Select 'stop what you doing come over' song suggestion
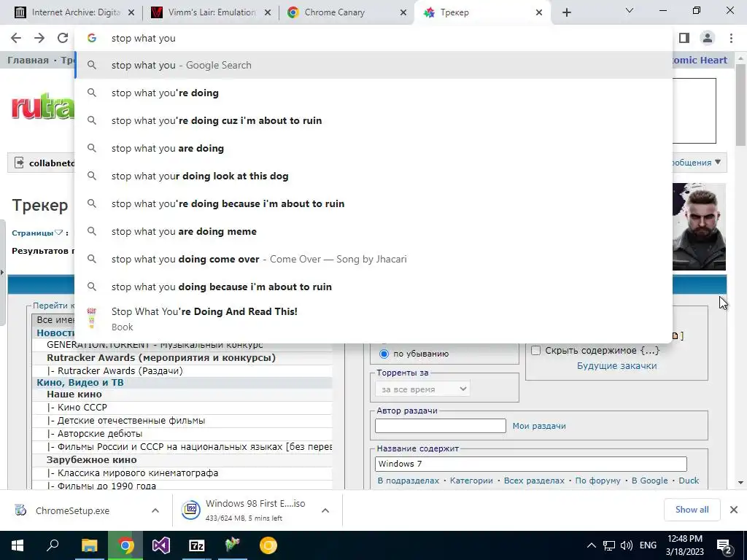 pos(374,259)
